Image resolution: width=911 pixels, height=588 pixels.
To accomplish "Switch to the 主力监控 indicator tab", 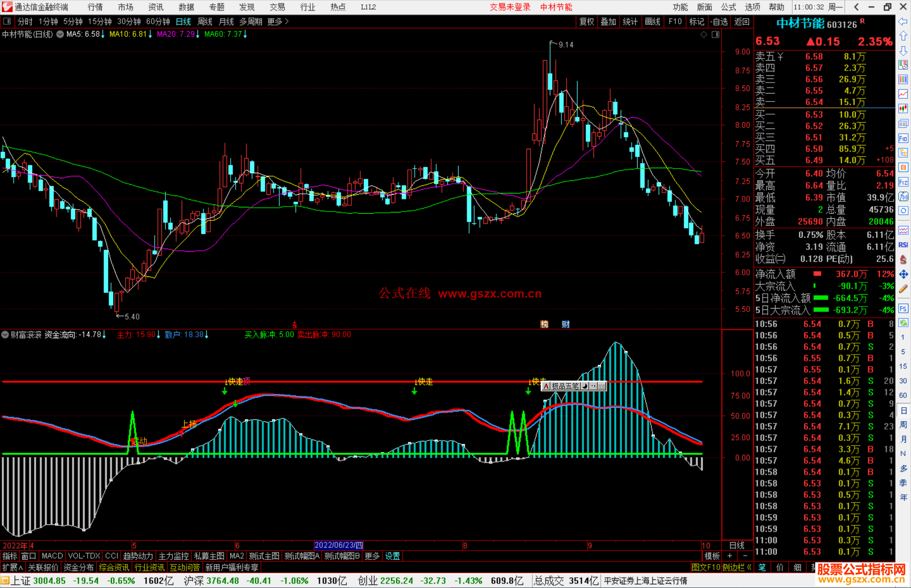I will tap(174, 556).
